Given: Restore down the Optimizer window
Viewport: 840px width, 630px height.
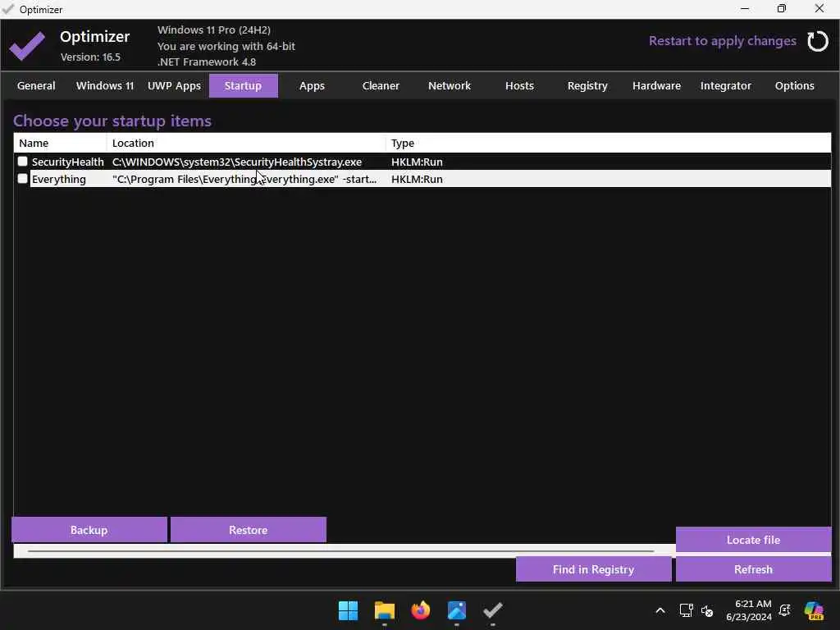Looking at the screenshot, I should coord(782,9).
